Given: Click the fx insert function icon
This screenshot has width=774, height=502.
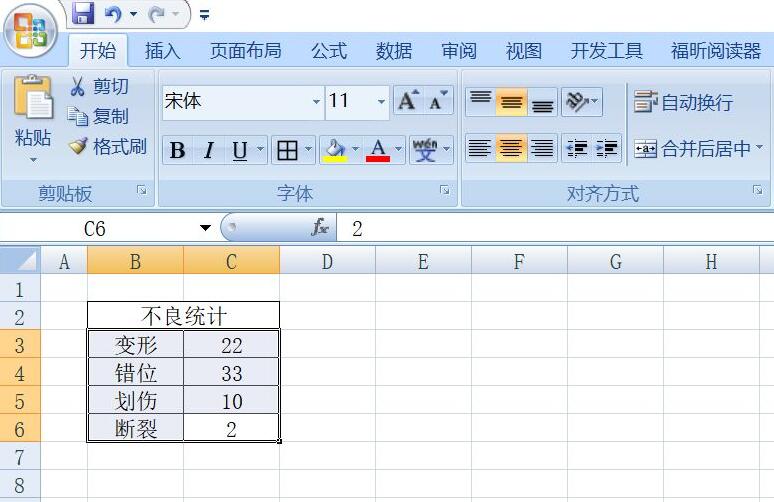Looking at the screenshot, I should tap(320, 228).
